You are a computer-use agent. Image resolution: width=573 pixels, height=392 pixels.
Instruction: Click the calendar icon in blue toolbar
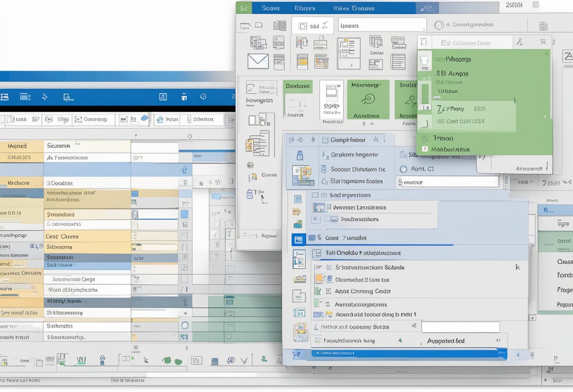tap(163, 97)
